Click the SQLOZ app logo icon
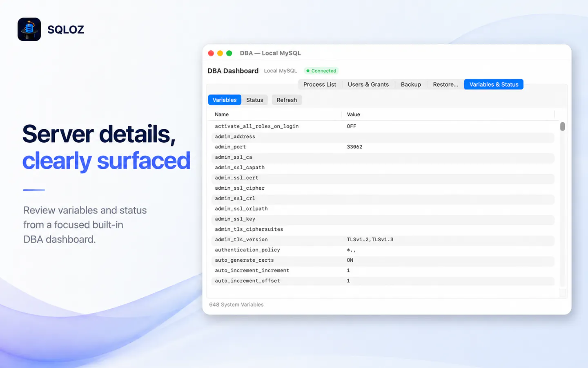This screenshot has height=368, width=588. point(29,29)
